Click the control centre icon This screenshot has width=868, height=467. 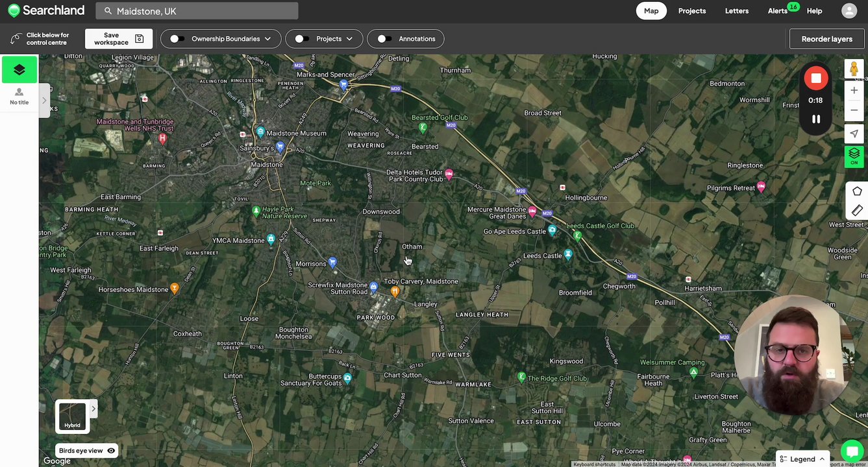tap(16, 38)
